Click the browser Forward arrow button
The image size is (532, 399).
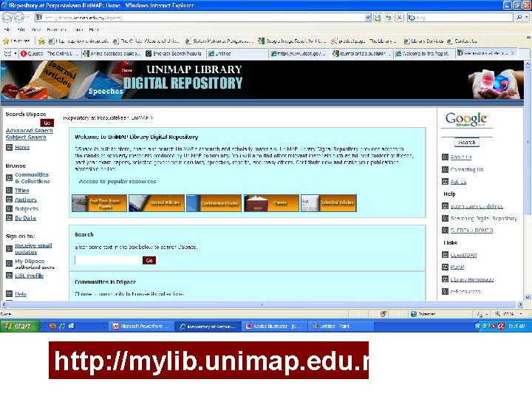pos(19,17)
